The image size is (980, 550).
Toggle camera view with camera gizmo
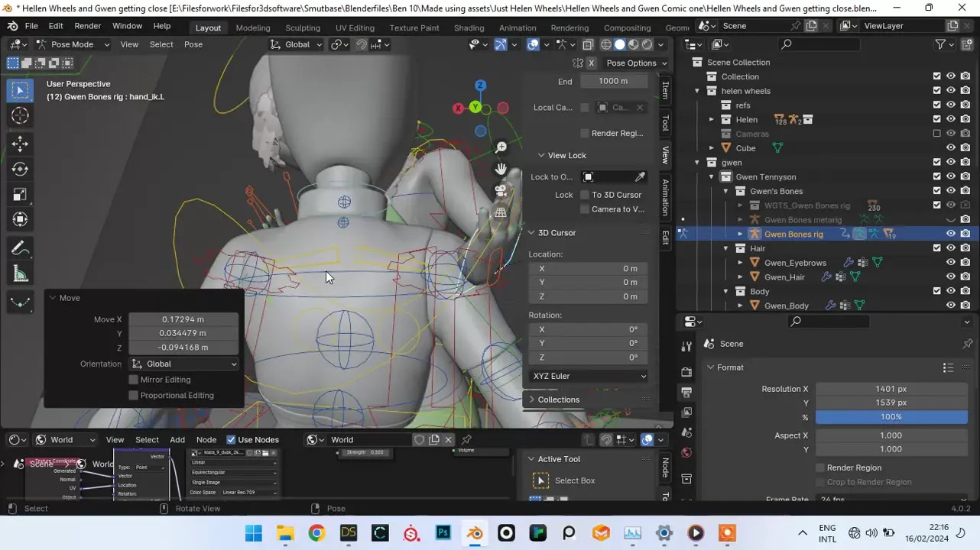[x=501, y=191]
